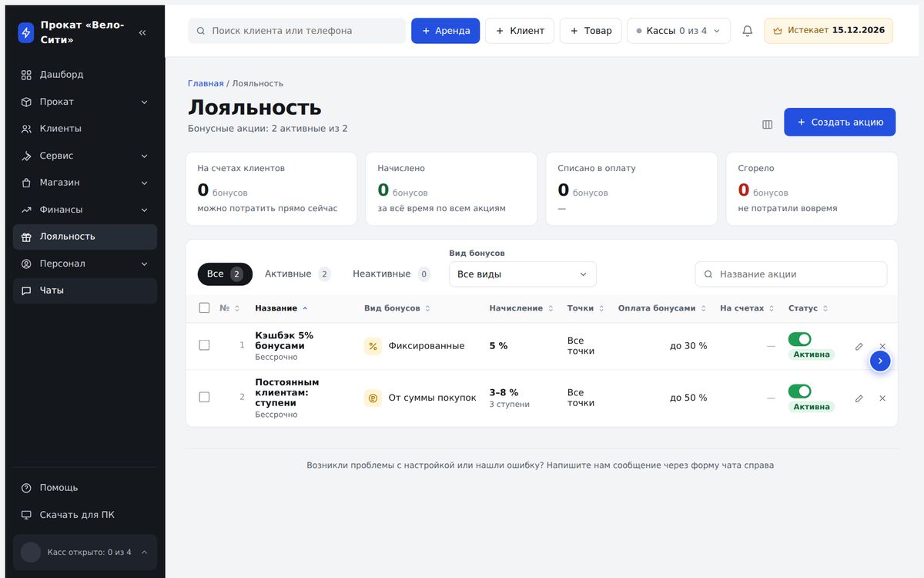This screenshot has height=578, width=924.
Task: Click the Прокат box icon
Action: tap(26, 102)
